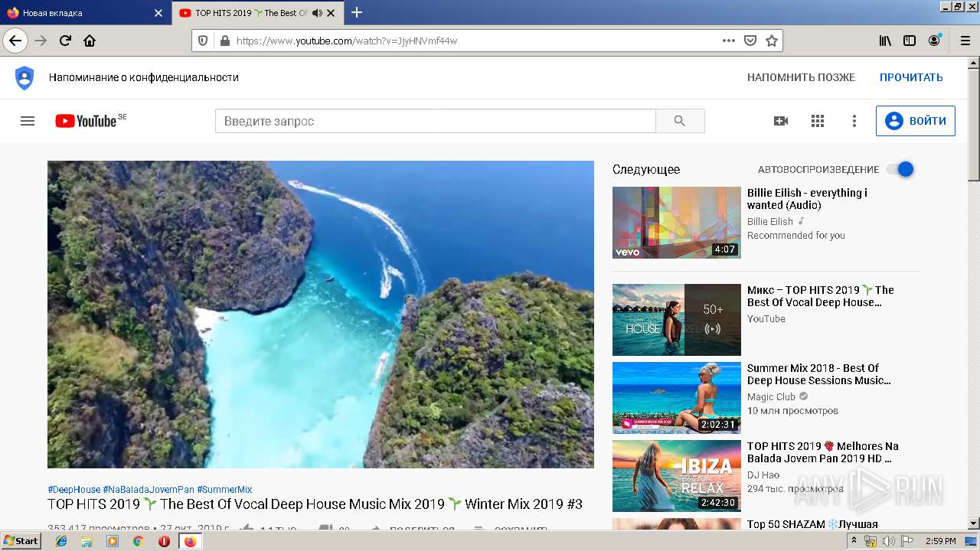This screenshot has width=980, height=551.
Task: Switch to the Новая вкладка tab
Action: coord(86,13)
